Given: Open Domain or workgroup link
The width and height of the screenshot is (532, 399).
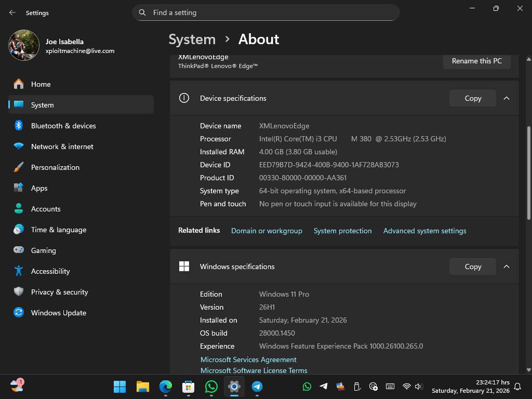Looking at the screenshot, I should pyautogui.click(x=267, y=231).
